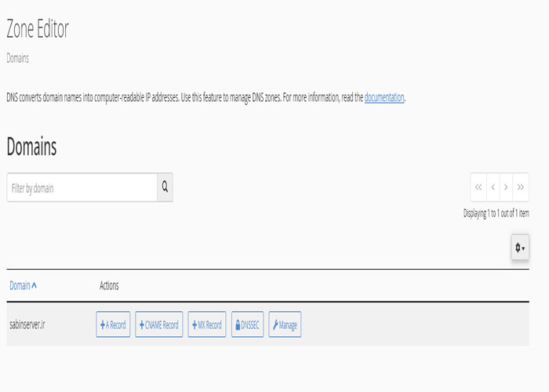Click the large Domains section heading

(x=31, y=147)
